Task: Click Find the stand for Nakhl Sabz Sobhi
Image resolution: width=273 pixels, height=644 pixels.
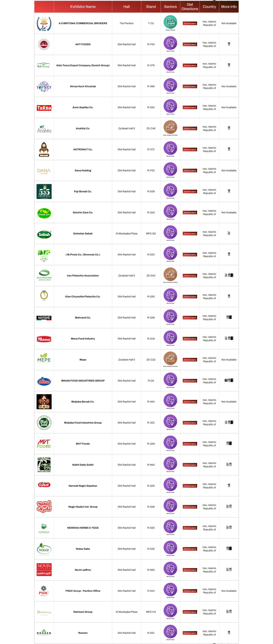Action: pyautogui.click(x=190, y=465)
